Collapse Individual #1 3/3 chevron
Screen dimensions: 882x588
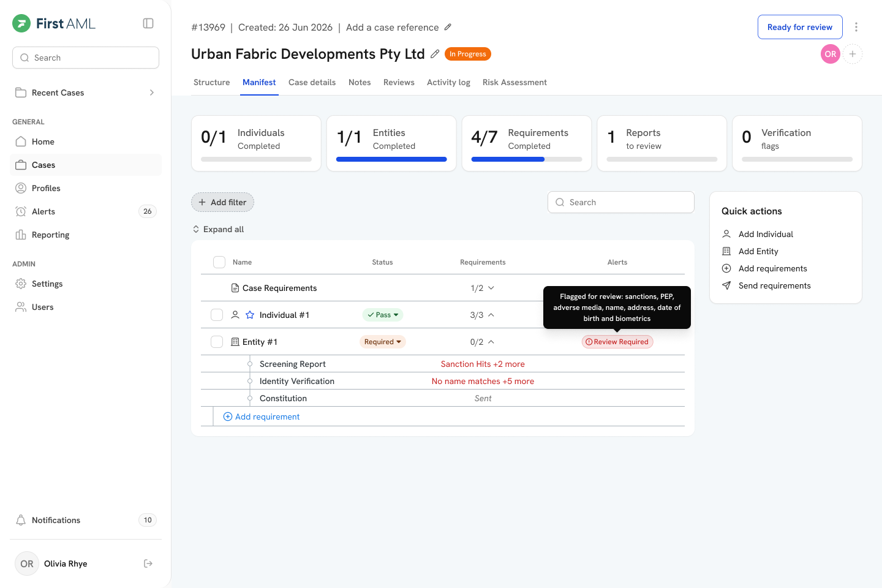(491, 315)
